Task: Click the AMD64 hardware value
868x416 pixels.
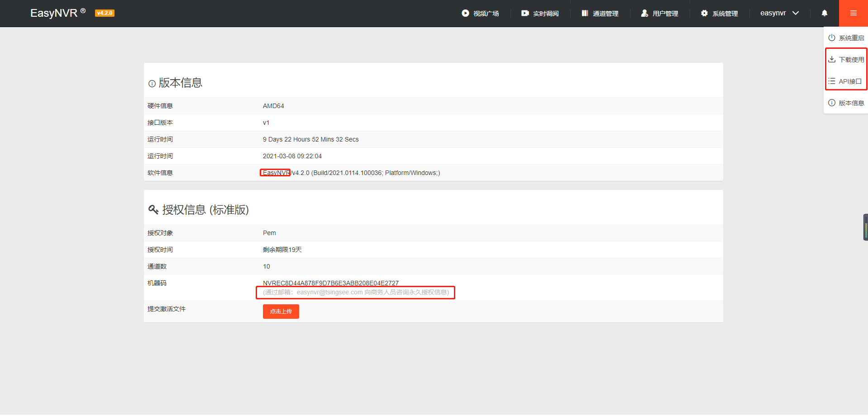Action: click(273, 106)
